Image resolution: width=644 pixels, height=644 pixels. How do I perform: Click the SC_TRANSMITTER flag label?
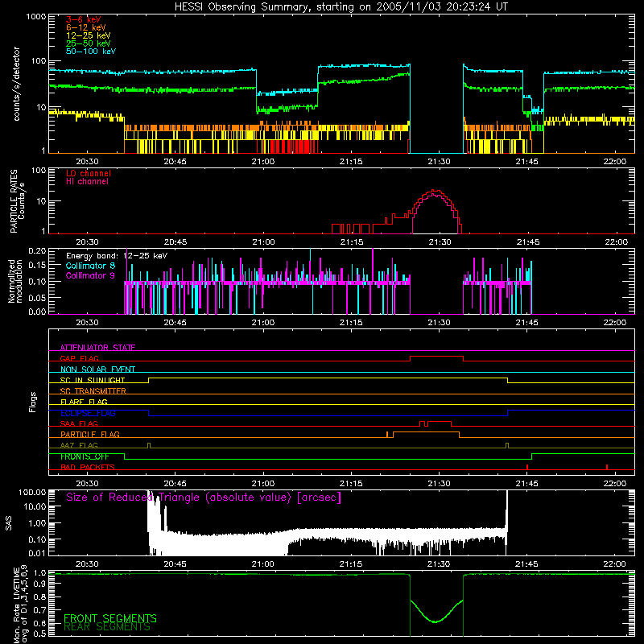coord(93,391)
